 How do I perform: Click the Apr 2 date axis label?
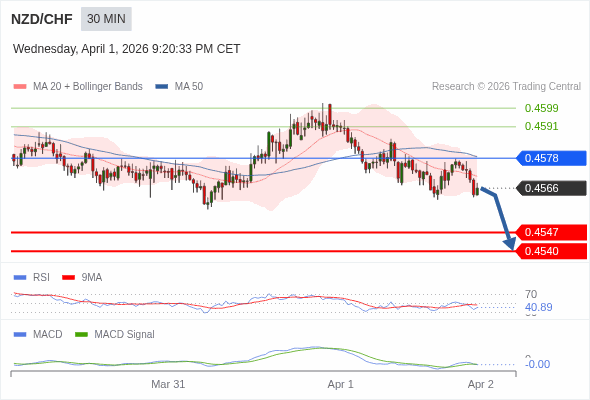pyautogui.click(x=481, y=385)
